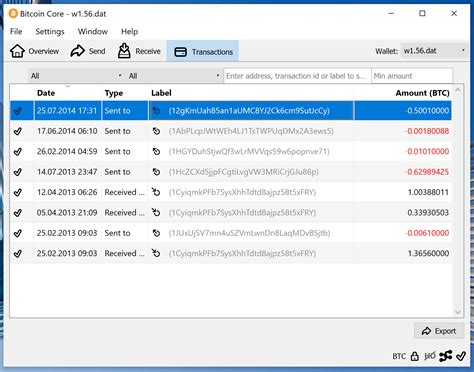Select the date 12.04.2013 06:26
Image resolution: width=474 pixels, height=372 pixels.
[67, 192]
